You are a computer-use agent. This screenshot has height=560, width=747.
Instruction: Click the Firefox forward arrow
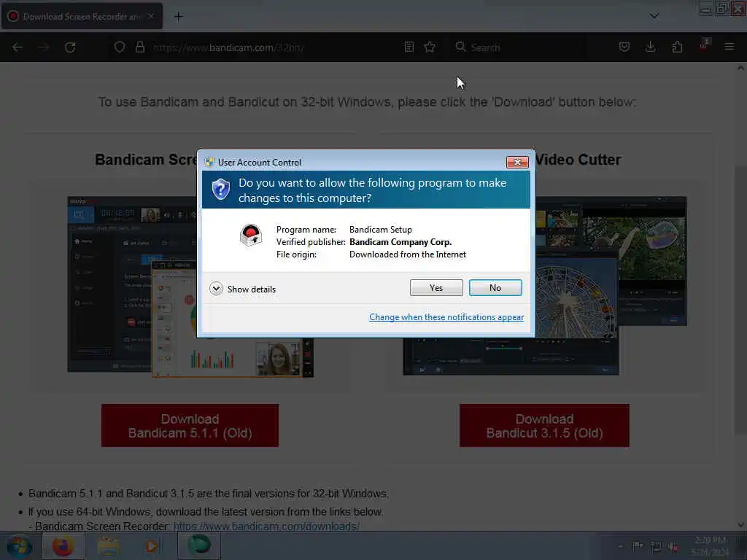tap(43, 47)
